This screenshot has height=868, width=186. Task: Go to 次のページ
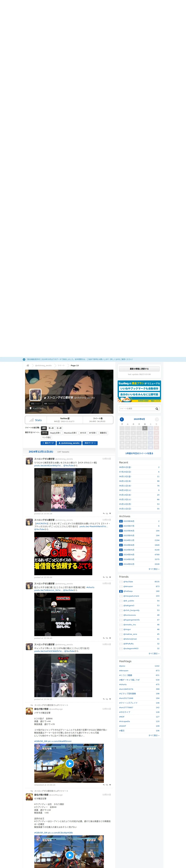pyautogui.click(x=90, y=443)
